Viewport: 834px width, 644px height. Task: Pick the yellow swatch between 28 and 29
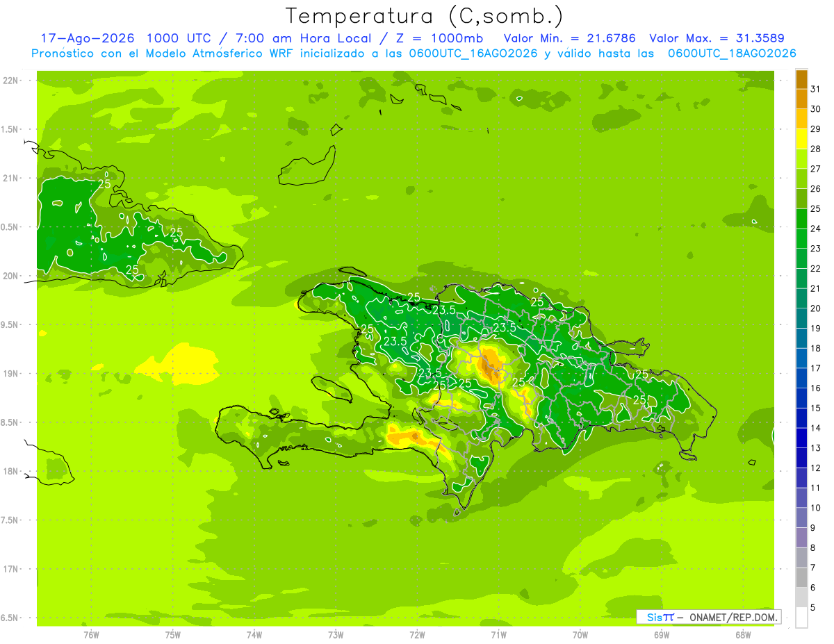click(801, 139)
